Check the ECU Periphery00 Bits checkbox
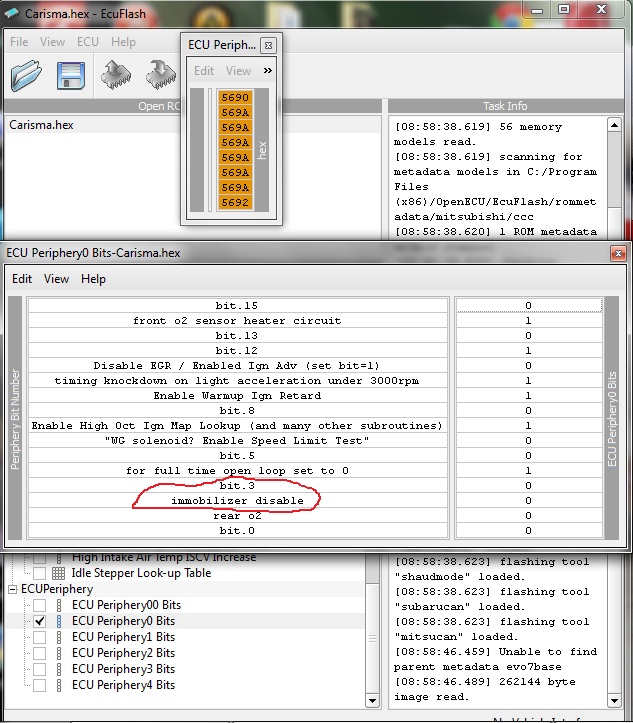 (x=39, y=605)
